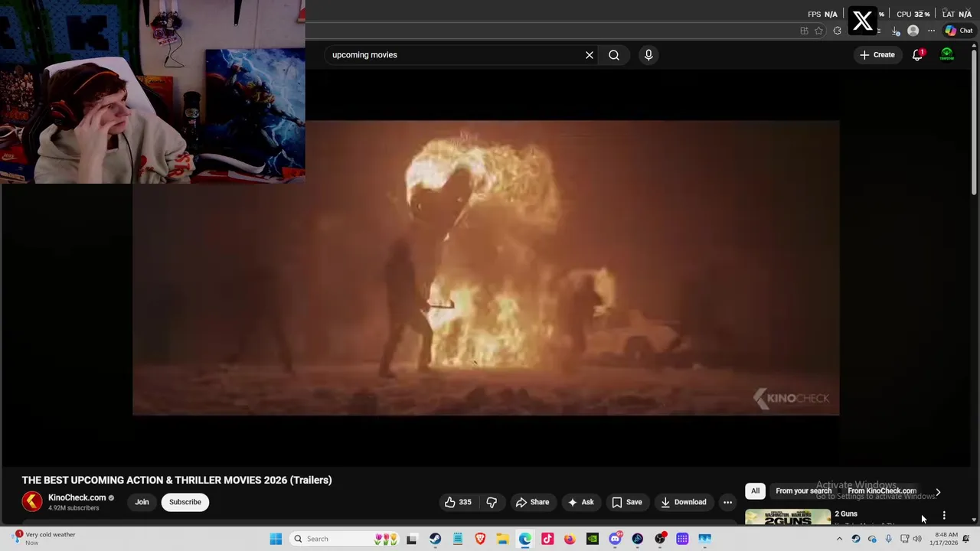This screenshot has height=551, width=980.
Task: Download the video
Action: (683, 502)
